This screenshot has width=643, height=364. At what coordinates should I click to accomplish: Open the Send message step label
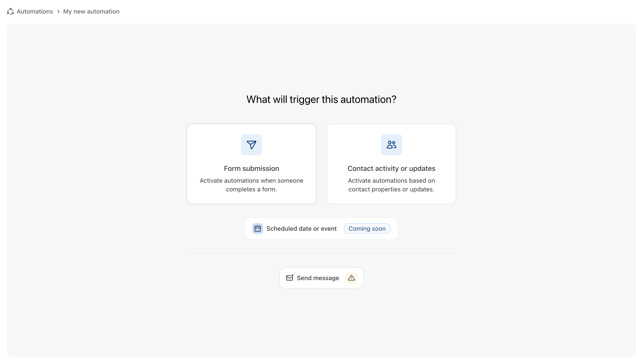(x=318, y=278)
